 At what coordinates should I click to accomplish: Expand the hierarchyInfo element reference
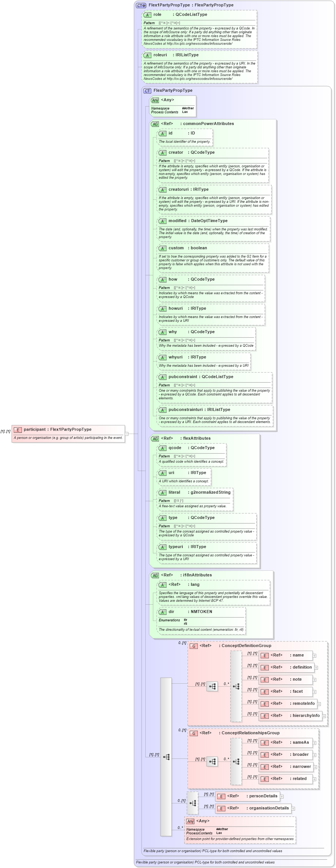(324, 716)
